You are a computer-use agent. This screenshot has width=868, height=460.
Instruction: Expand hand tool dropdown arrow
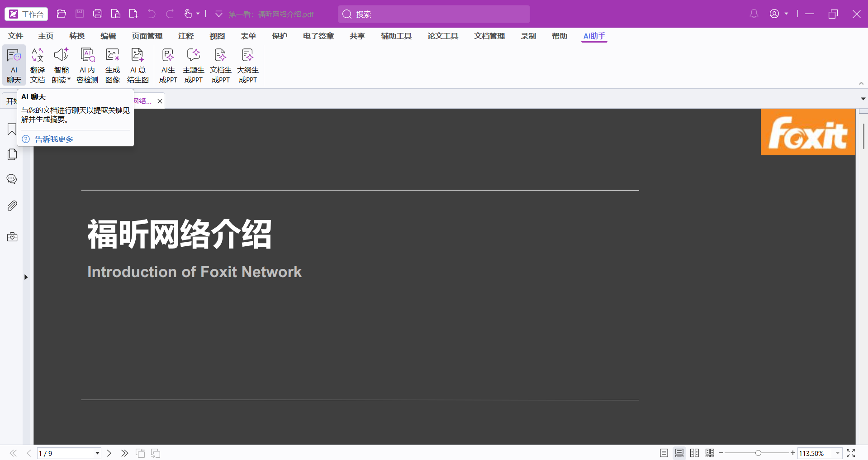click(x=198, y=14)
